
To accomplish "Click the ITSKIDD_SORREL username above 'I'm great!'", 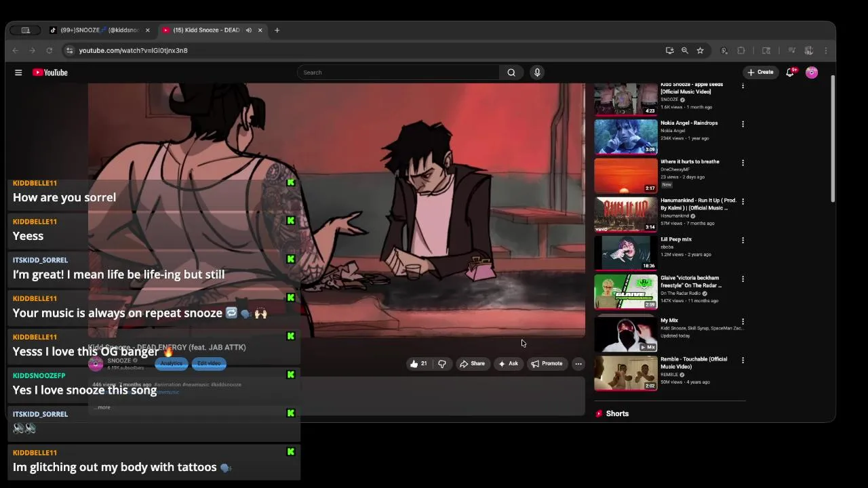I will click(40, 260).
